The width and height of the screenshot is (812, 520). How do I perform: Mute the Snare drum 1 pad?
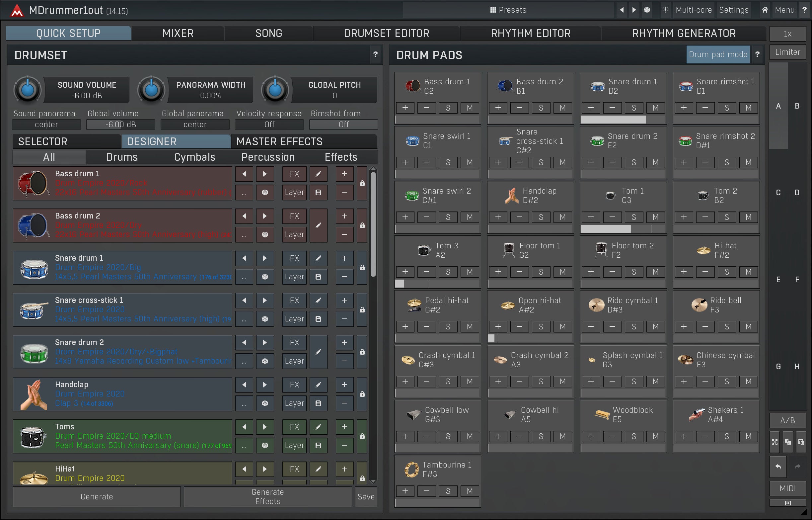655,108
